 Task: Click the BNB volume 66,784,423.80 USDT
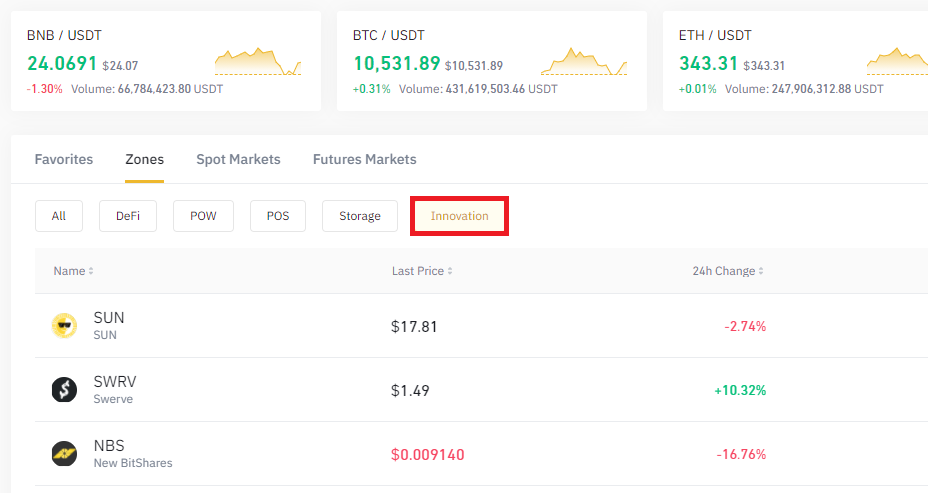point(170,89)
